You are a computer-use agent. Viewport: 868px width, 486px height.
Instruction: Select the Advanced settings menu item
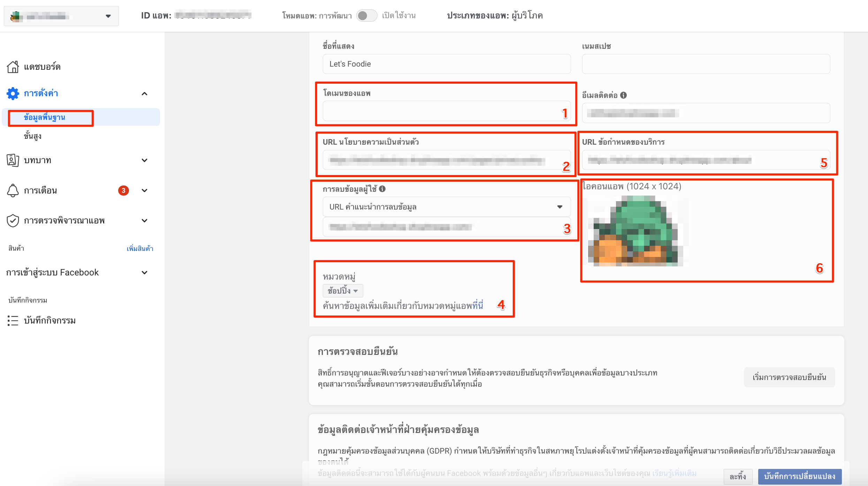(x=33, y=136)
